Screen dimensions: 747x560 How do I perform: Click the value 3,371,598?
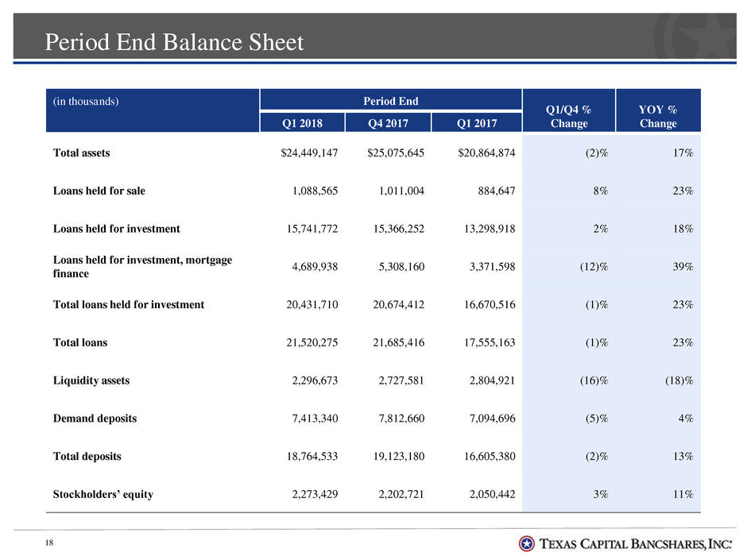[493, 267]
